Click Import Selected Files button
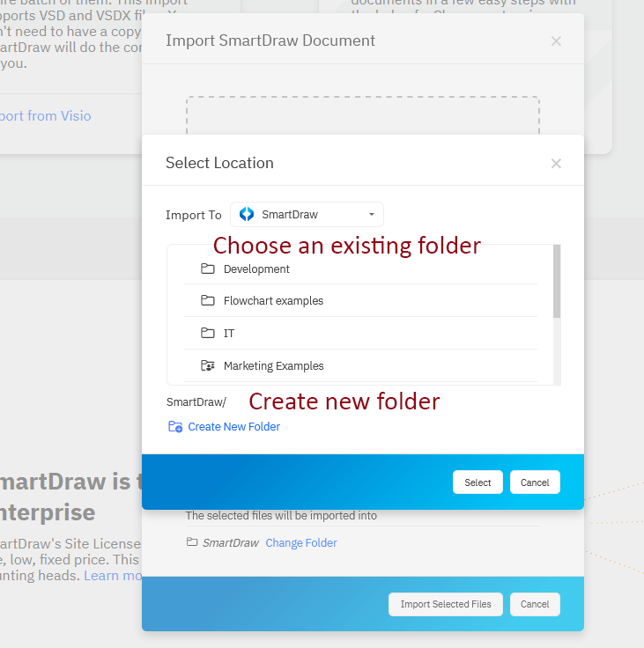Screen dimensions: 644x648 446,604
